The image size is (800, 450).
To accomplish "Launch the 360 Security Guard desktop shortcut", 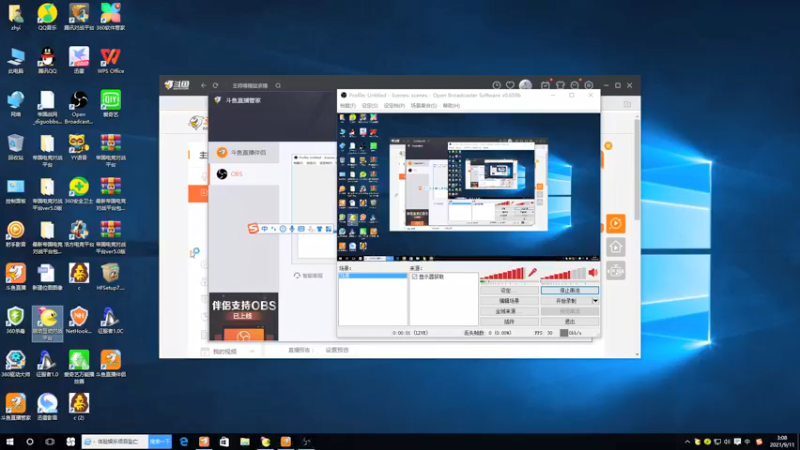I will point(79,190).
